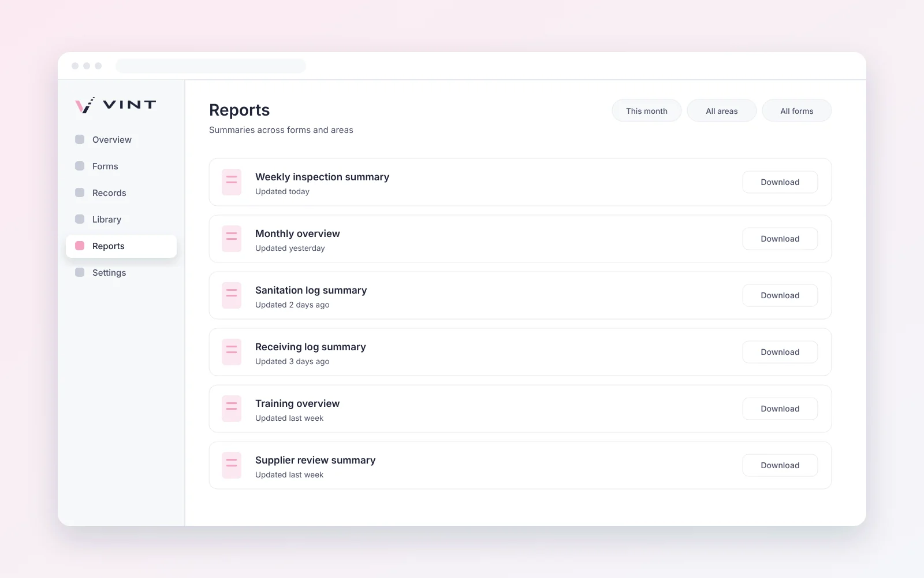This screenshot has height=578, width=924.
Task: Click the Sanitation log summary title
Action: 311,290
